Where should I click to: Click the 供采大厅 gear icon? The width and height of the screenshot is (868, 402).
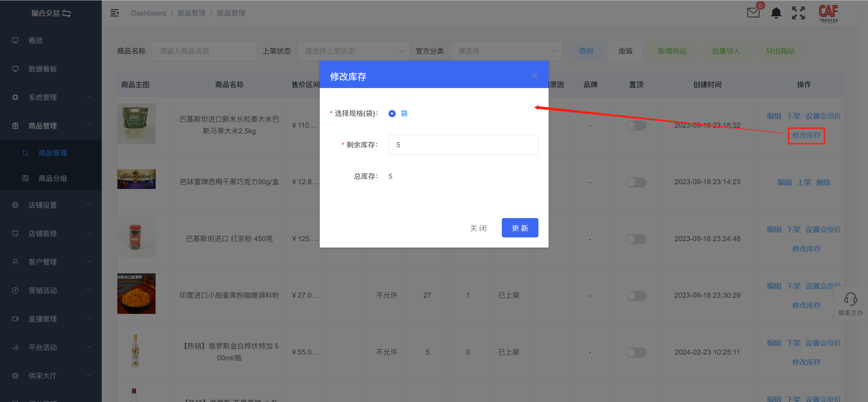[x=15, y=376]
